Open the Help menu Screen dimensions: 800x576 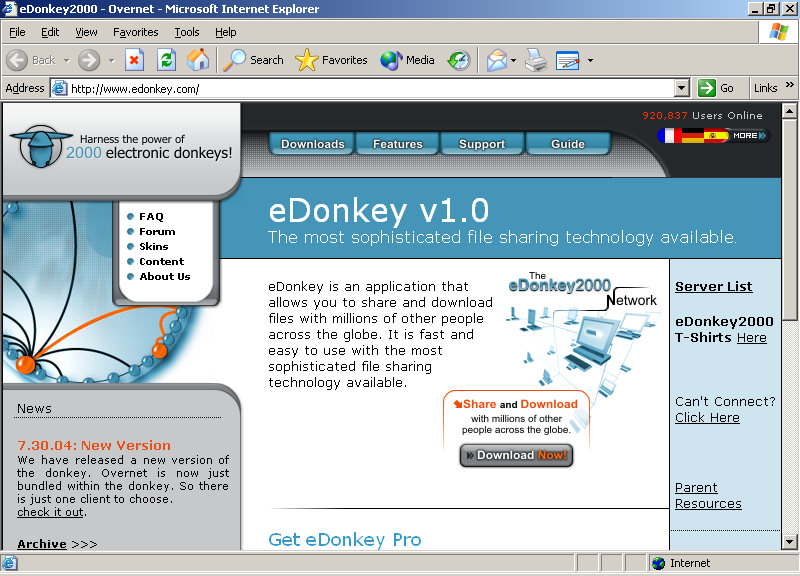click(226, 32)
